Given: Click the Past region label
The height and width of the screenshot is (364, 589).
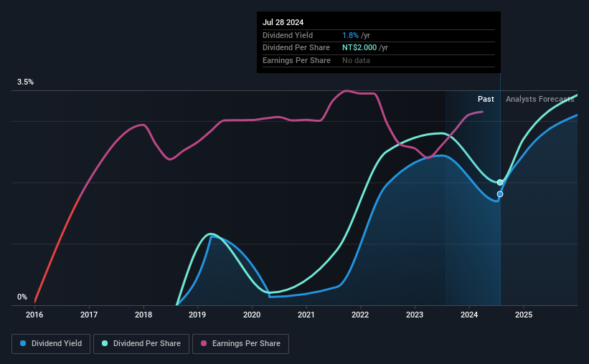Looking at the screenshot, I should pos(486,99).
